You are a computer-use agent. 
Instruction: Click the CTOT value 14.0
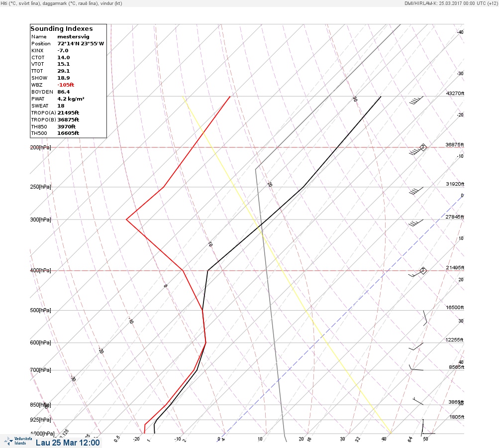pyautogui.click(x=64, y=58)
